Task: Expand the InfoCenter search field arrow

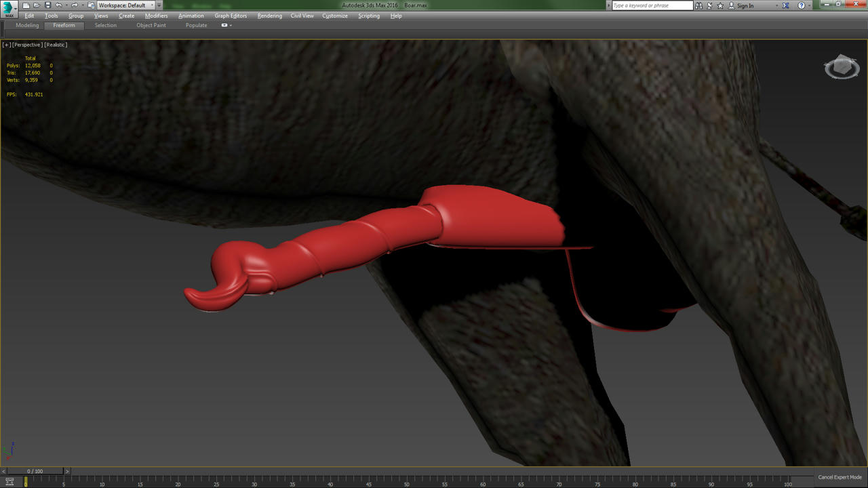Action: coord(608,5)
